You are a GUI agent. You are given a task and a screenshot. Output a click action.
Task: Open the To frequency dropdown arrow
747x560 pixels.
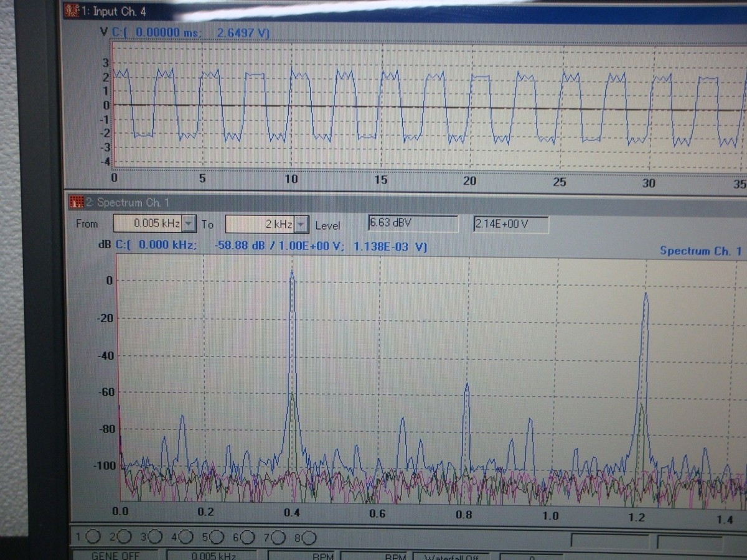click(x=301, y=224)
